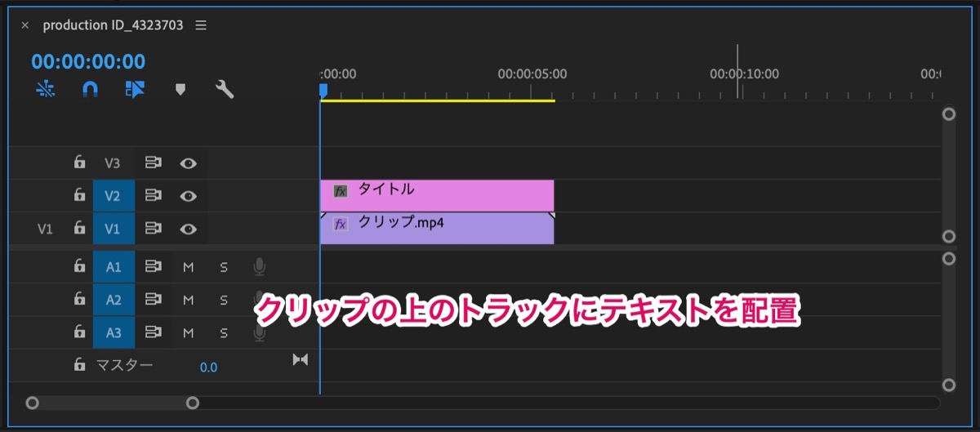Toggle Sync Lock on V3
This screenshot has width=980, height=432.
click(x=153, y=163)
